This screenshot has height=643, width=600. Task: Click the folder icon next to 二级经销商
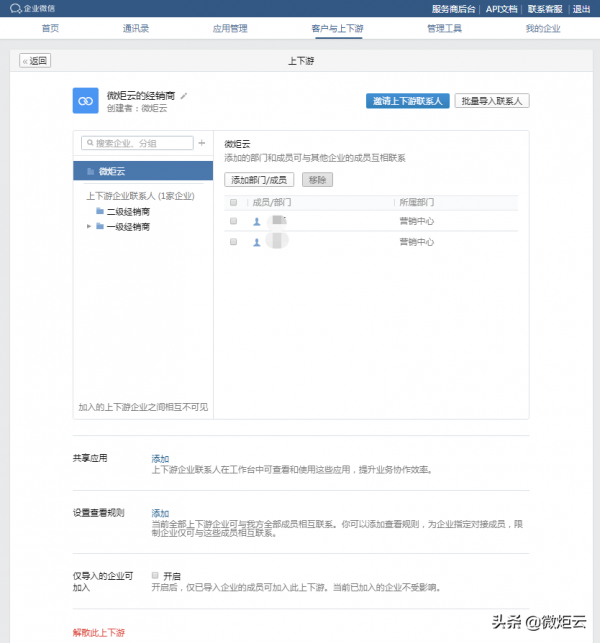[100, 211]
